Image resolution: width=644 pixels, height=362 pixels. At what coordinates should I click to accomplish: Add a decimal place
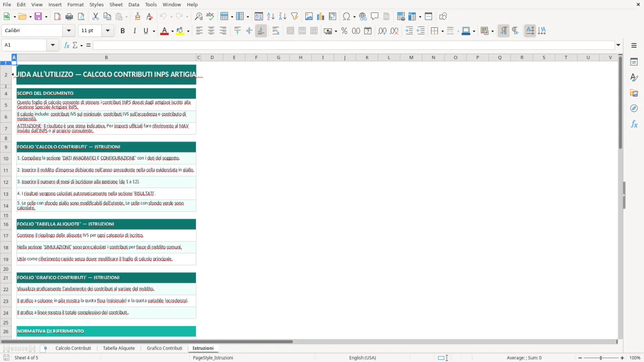[382, 31]
